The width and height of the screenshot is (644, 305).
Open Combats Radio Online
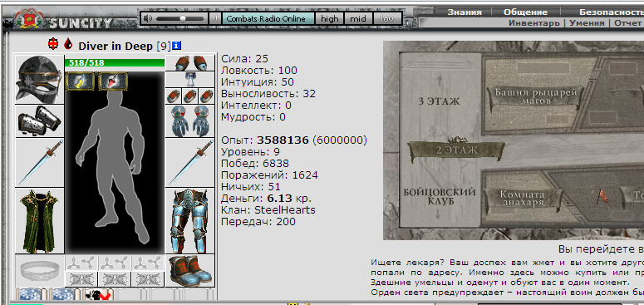point(268,18)
